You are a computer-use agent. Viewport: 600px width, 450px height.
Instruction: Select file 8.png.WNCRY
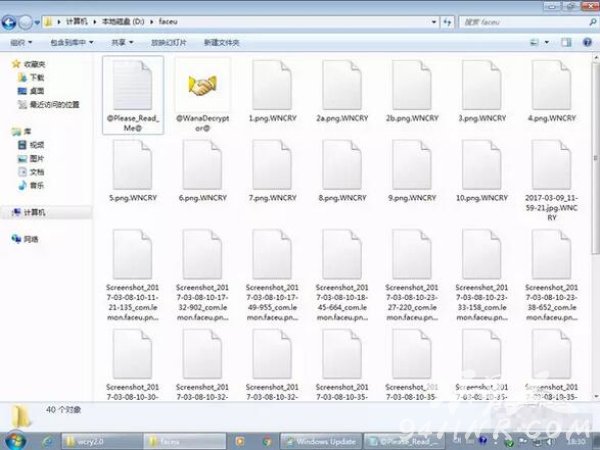(x=342, y=171)
